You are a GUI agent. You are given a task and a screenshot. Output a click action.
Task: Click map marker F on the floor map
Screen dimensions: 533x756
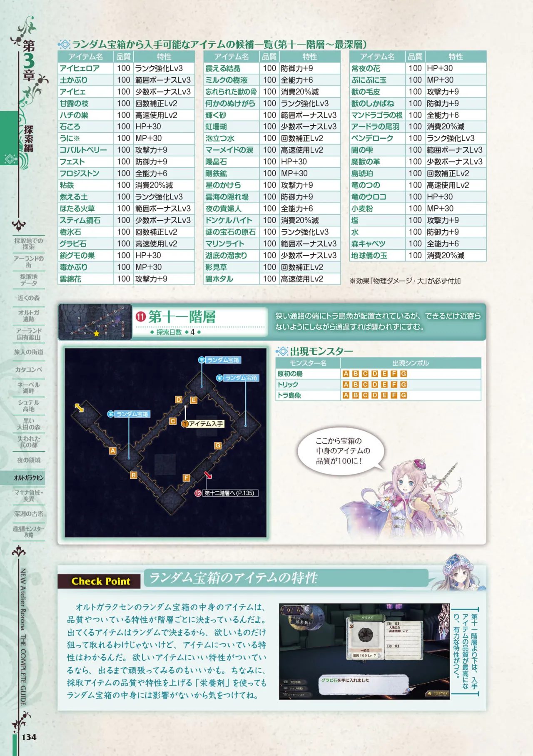pyautogui.click(x=186, y=478)
